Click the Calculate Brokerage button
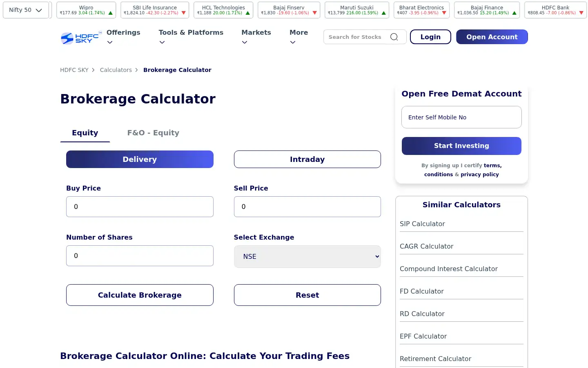This screenshot has height=368, width=588. [140, 295]
